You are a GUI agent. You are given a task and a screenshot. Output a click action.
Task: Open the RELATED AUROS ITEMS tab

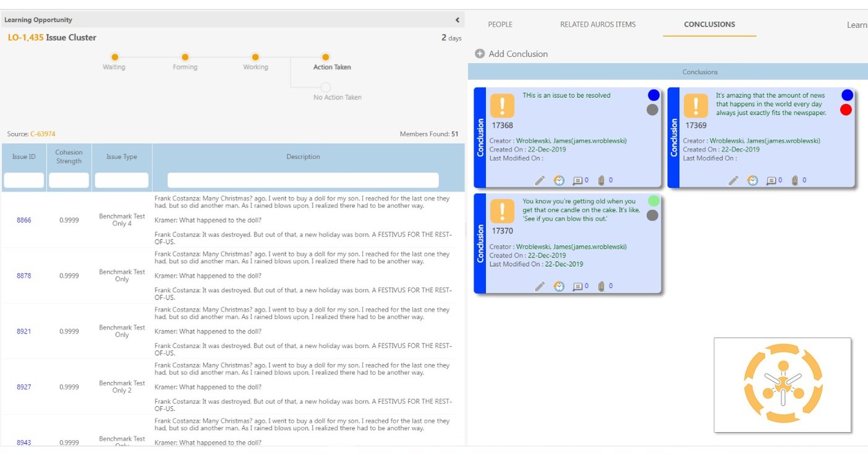pos(597,24)
